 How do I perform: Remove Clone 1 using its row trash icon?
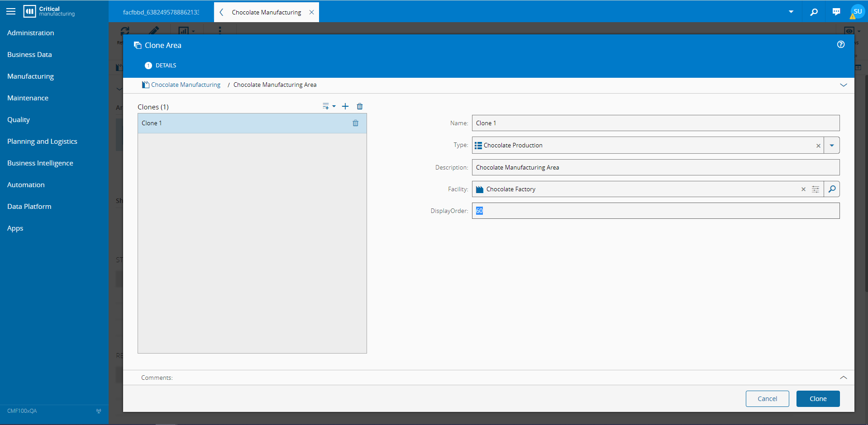click(356, 123)
